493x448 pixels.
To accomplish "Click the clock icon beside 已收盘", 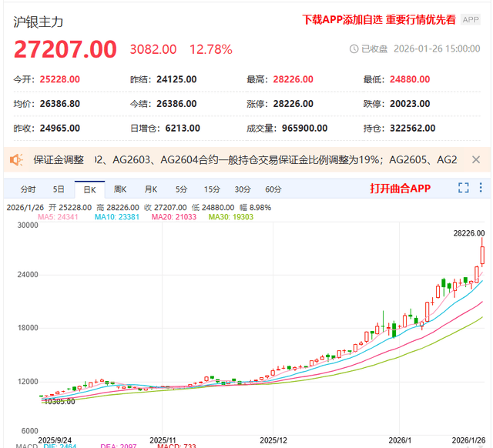I will coord(354,48).
